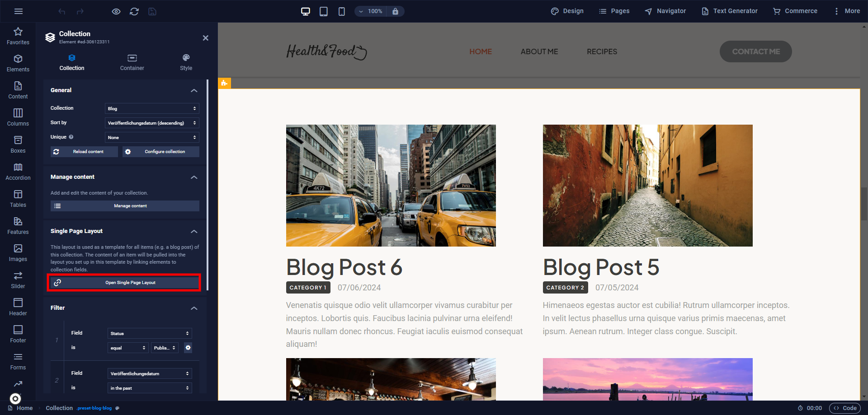This screenshot has height=415, width=868.
Task: Click the ABOUT ME navigation link
Action: coord(539,51)
